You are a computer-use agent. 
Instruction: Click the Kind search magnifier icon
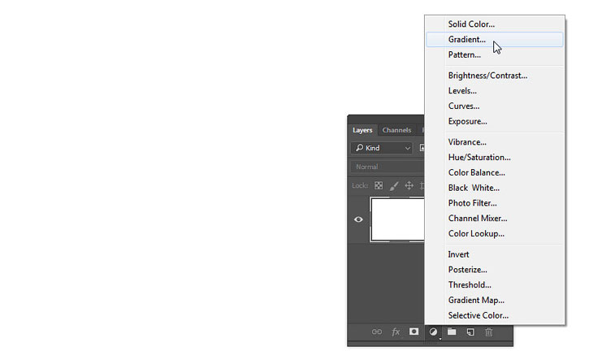(359, 148)
